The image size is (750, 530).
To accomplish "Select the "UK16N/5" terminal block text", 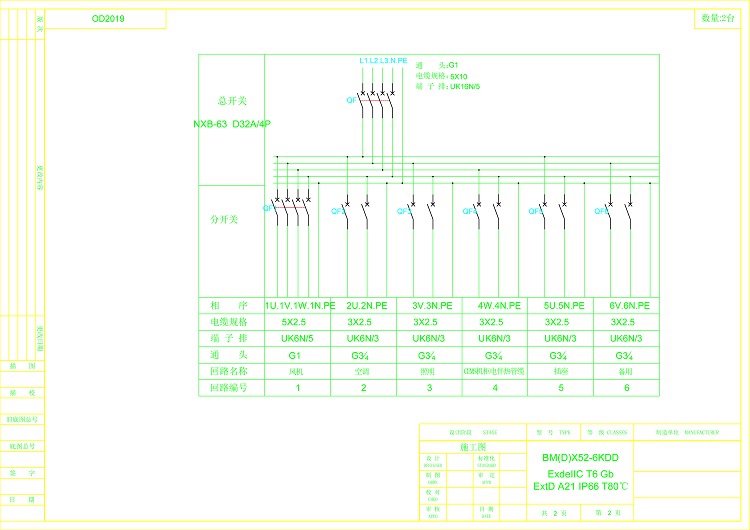I will click(465, 87).
